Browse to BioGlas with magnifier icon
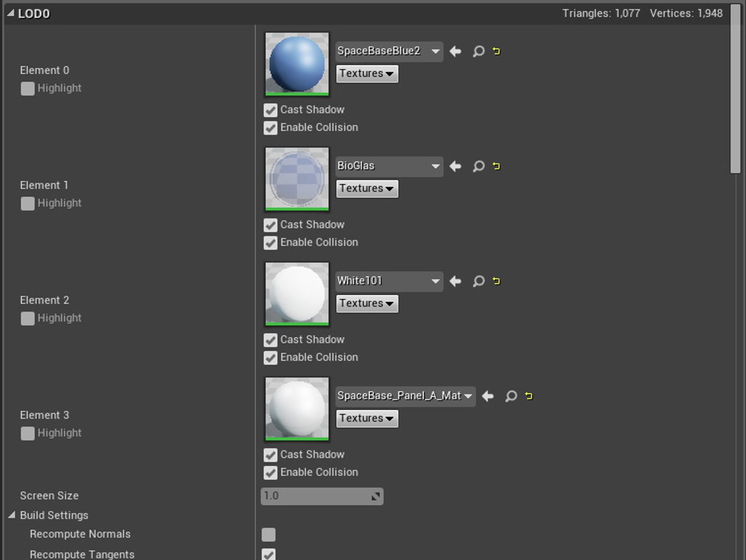Screen dimensions: 746x560 478,166
